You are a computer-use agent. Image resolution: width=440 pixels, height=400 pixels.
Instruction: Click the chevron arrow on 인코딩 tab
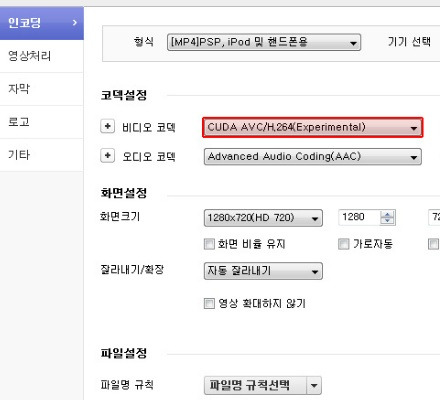[75, 23]
